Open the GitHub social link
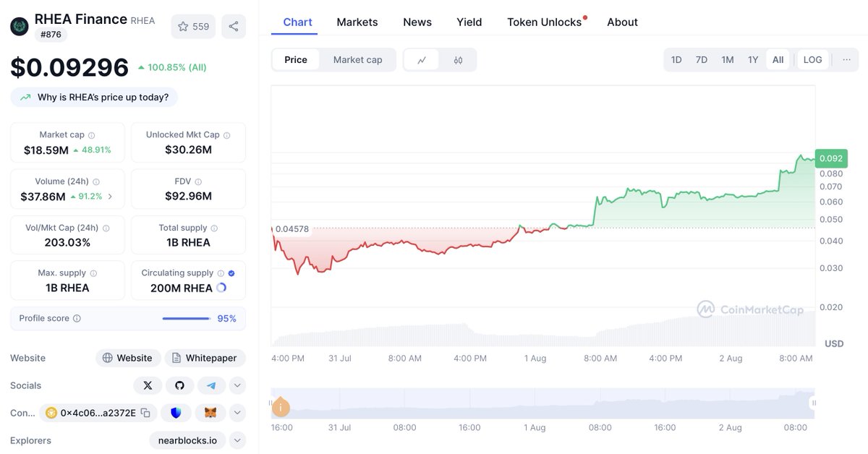The width and height of the screenshot is (868, 454). [179, 385]
